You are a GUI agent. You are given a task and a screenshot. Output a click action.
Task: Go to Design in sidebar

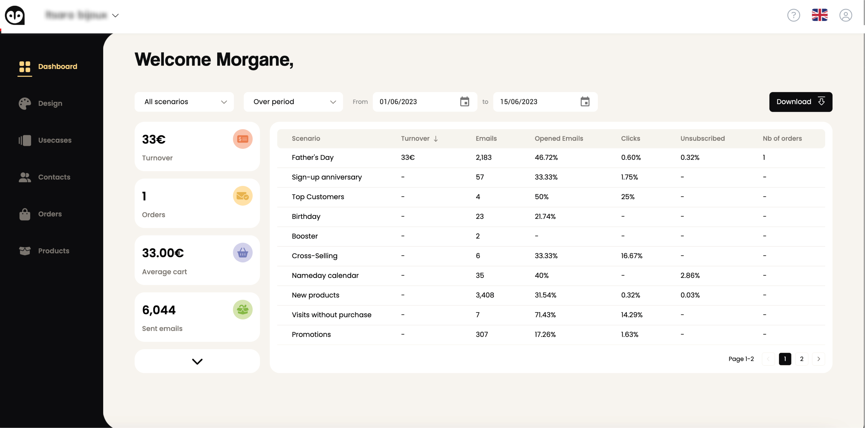click(x=50, y=103)
